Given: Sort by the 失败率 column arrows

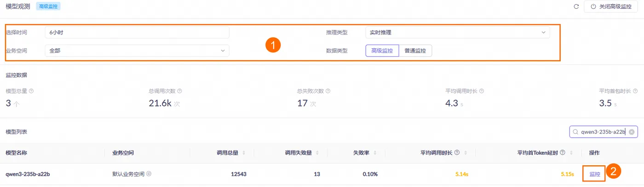Looking at the screenshot, I should pos(376,153).
